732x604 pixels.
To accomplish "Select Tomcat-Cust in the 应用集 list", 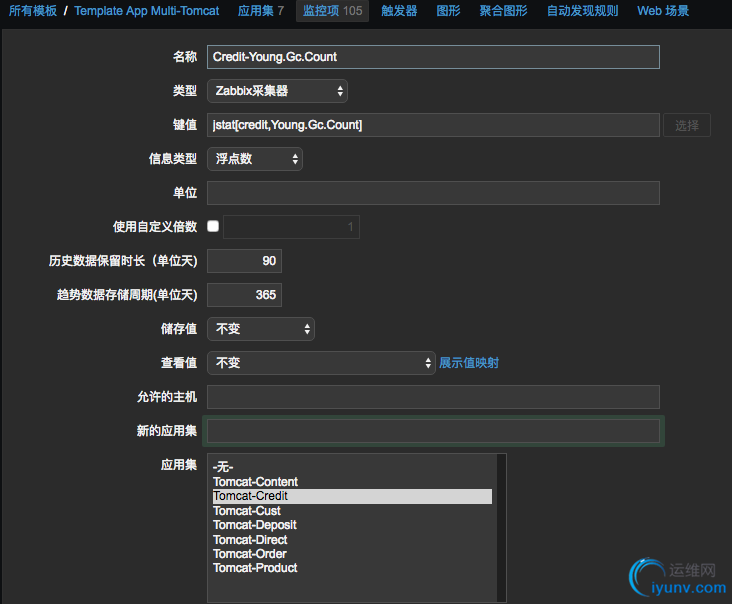I will (352, 511).
